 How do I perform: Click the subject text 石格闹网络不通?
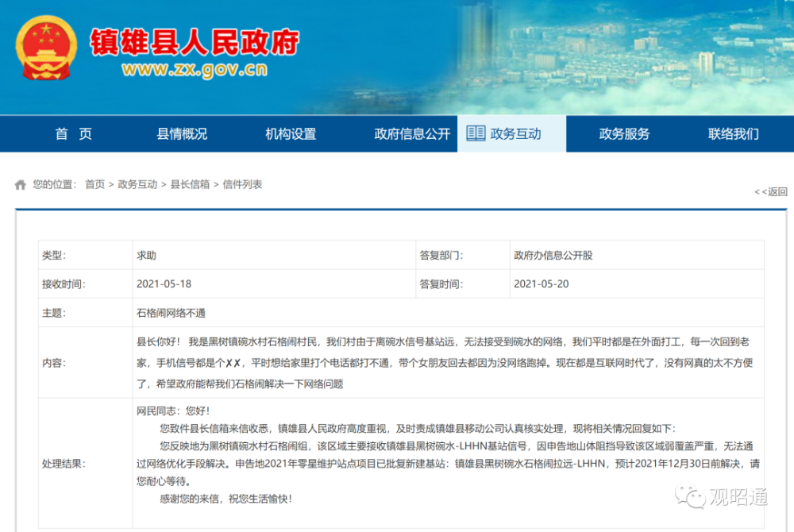(x=172, y=313)
